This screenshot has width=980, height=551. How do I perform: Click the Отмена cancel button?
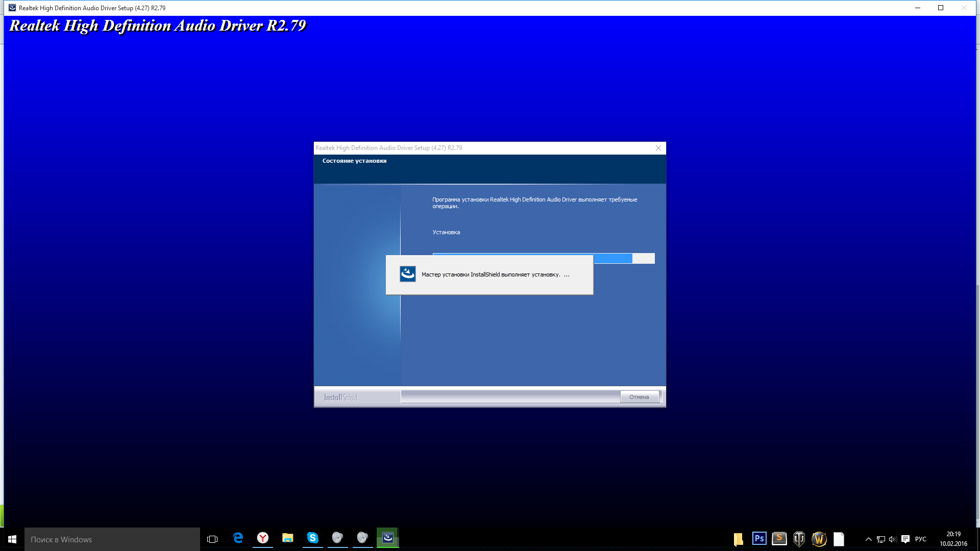point(639,397)
